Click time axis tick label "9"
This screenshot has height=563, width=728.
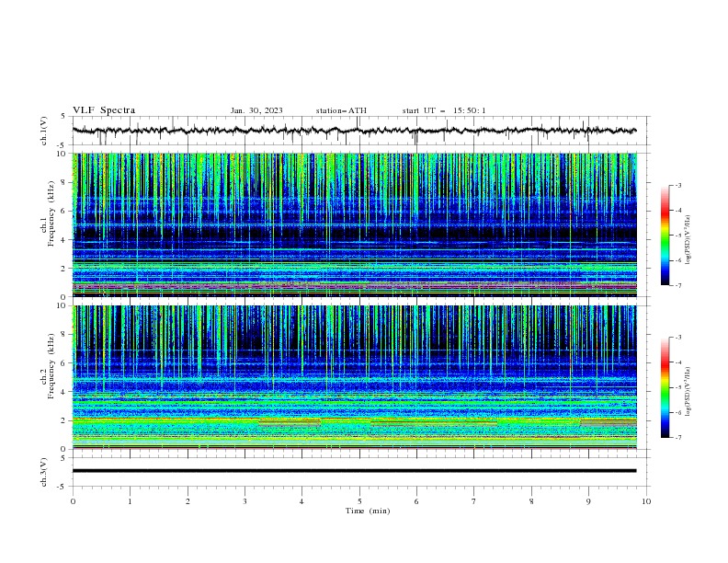click(588, 501)
